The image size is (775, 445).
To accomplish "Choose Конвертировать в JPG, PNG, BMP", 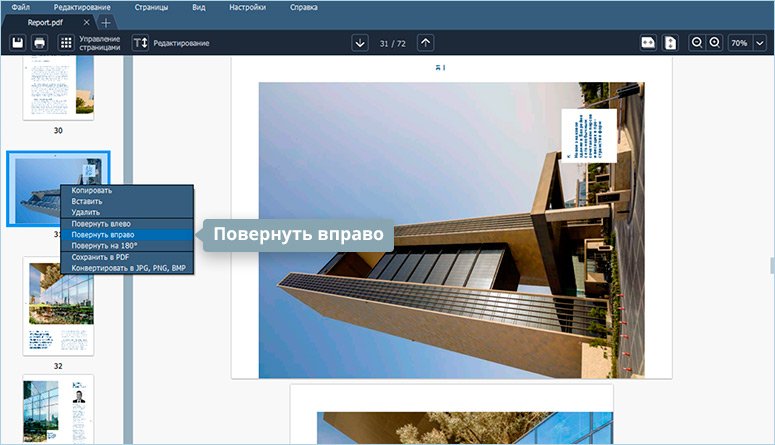I will point(127,268).
